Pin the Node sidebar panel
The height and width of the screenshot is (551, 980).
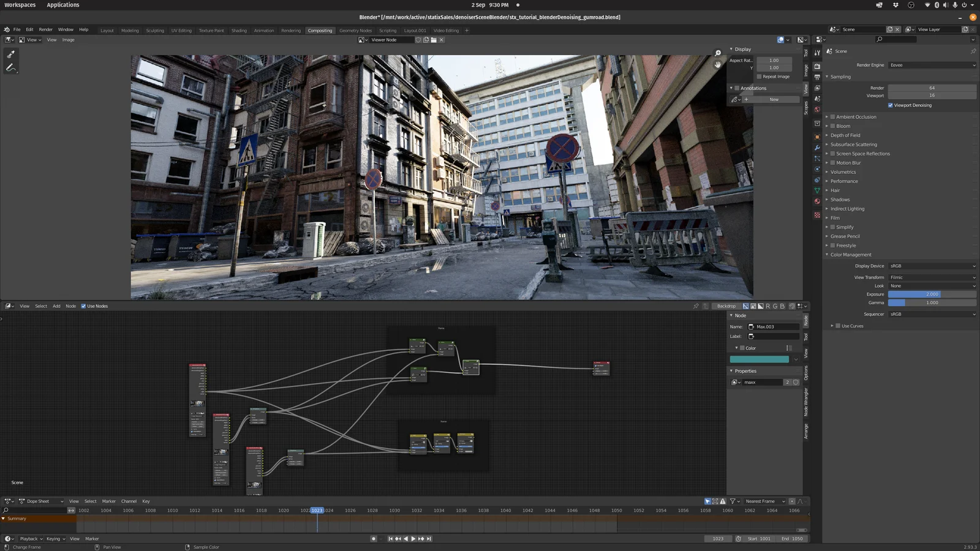[696, 306]
